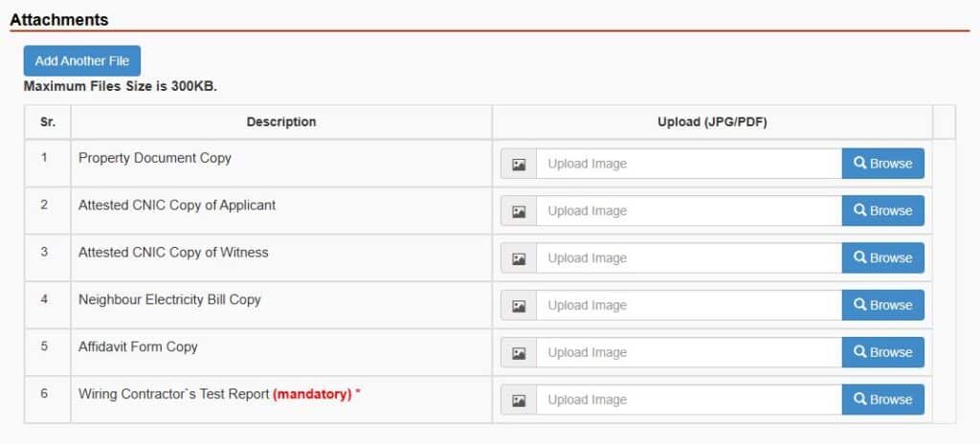980x444 pixels.
Task: Click Upload Image field for Applicant CNIC
Action: [688, 211]
